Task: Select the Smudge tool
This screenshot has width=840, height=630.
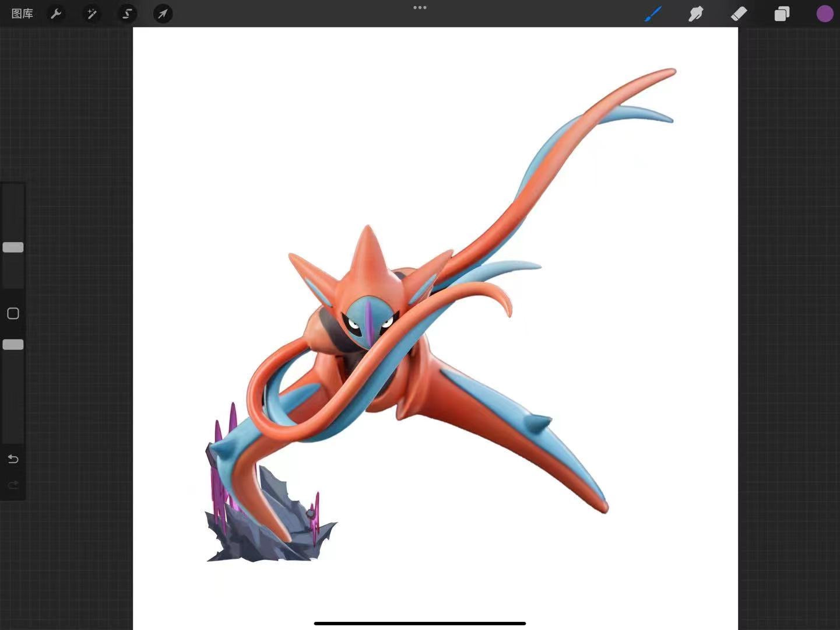Action: [695, 13]
